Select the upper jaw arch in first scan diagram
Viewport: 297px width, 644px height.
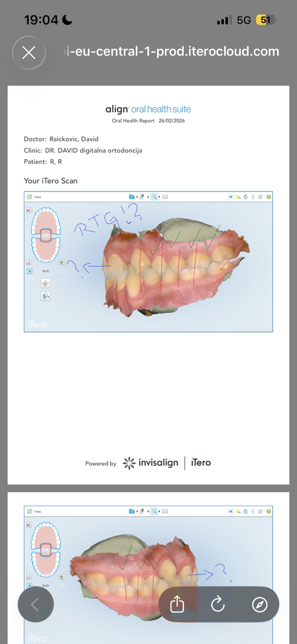(46, 218)
